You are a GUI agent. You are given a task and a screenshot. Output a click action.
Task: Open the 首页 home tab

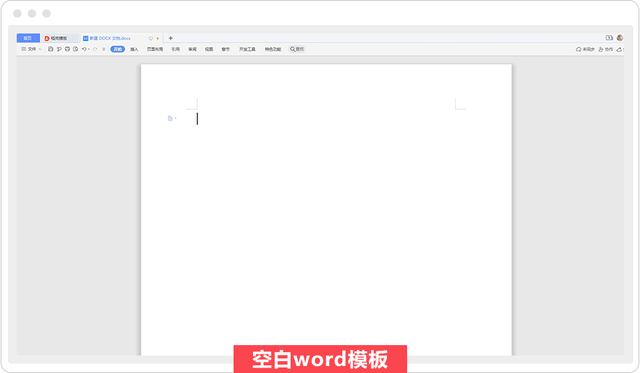coord(28,38)
